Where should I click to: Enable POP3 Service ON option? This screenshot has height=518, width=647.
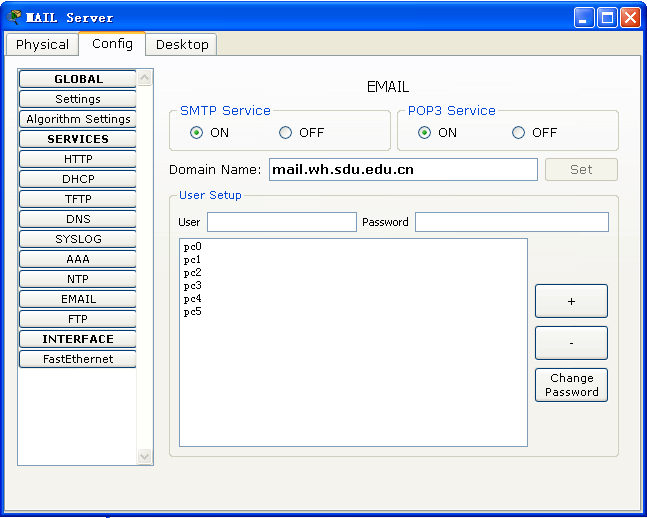(x=425, y=132)
